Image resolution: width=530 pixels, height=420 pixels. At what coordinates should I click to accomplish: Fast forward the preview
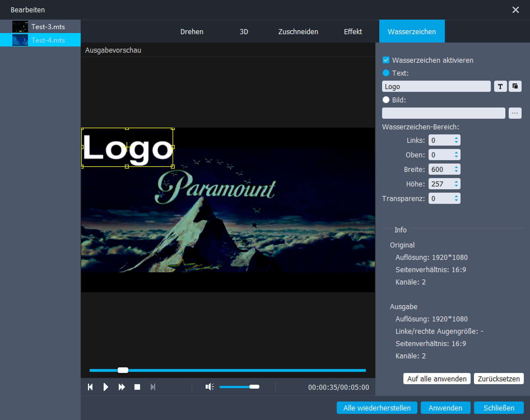click(x=122, y=387)
